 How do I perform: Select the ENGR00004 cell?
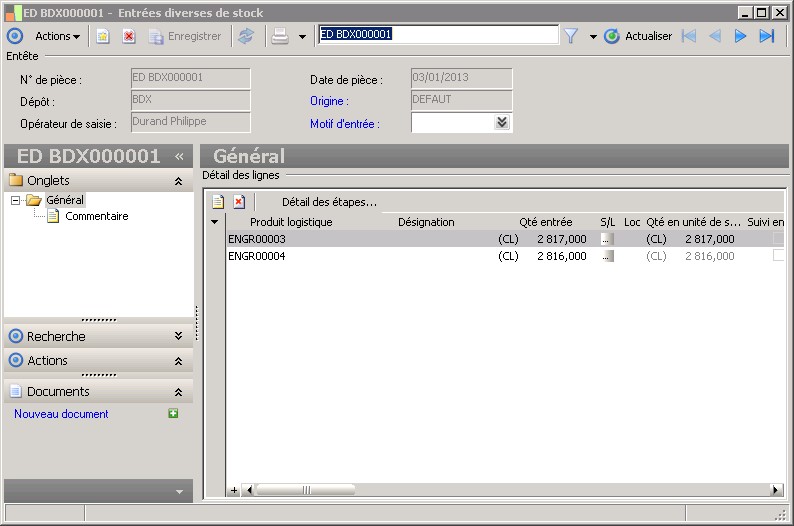257,256
